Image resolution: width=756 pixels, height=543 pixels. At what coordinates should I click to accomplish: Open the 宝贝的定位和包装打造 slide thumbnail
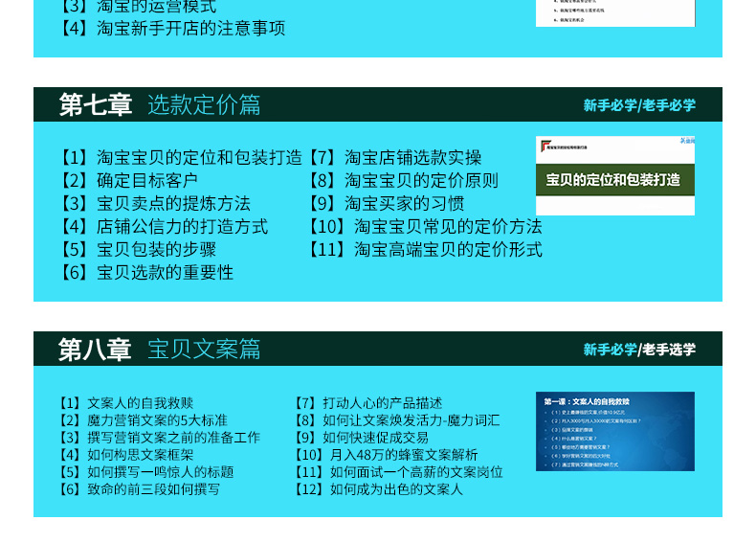point(615,175)
